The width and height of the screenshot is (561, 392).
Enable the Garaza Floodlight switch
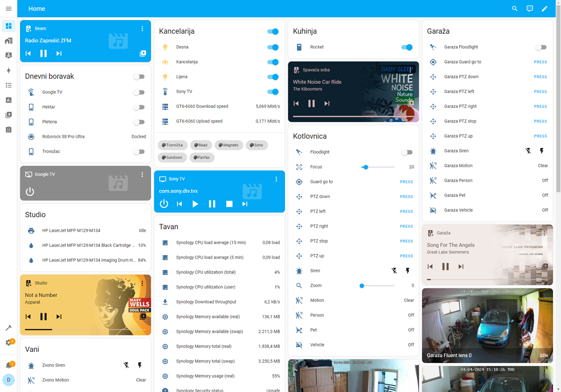[540, 48]
